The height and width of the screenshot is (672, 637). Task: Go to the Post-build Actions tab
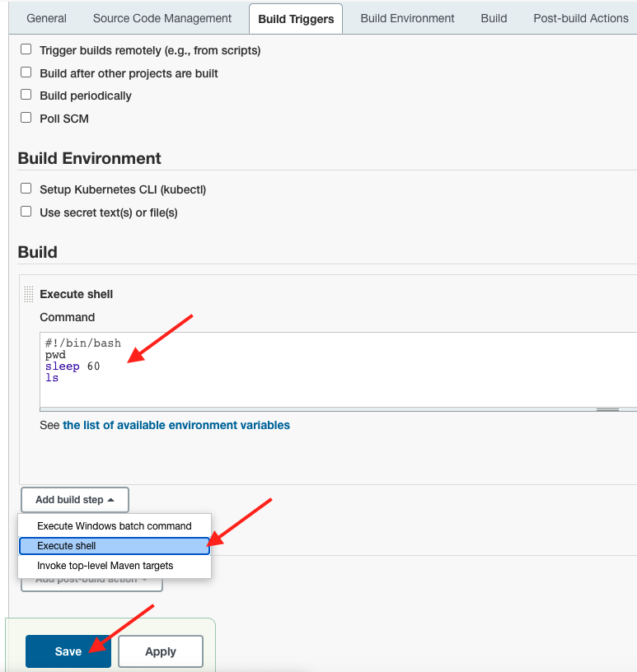pyautogui.click(x=581, y=18)
